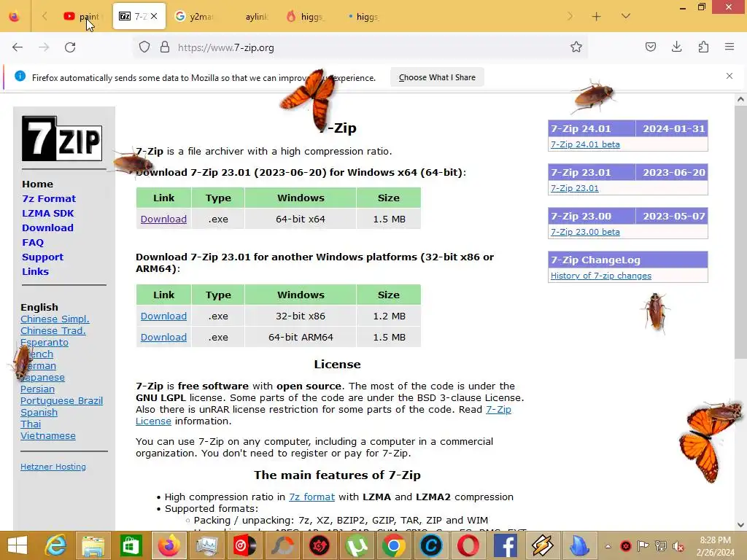Open the blue C app in taskbar

click(x=431, y=545)
